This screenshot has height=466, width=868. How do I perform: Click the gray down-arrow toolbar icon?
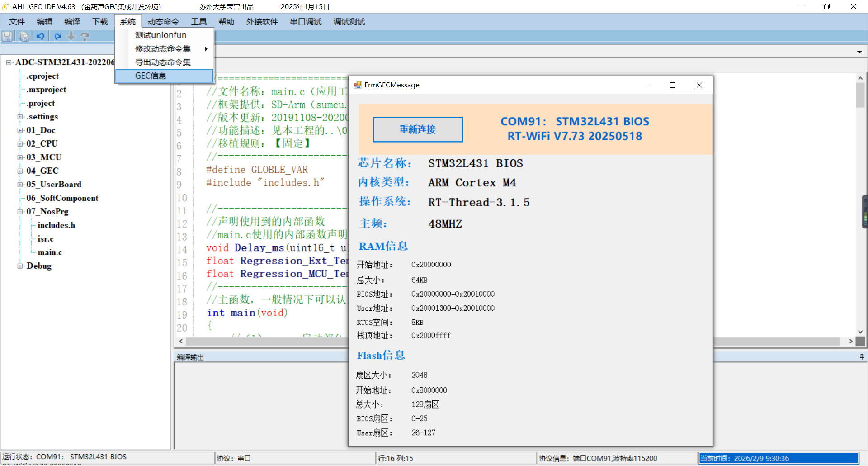click(x=71, y=37)
